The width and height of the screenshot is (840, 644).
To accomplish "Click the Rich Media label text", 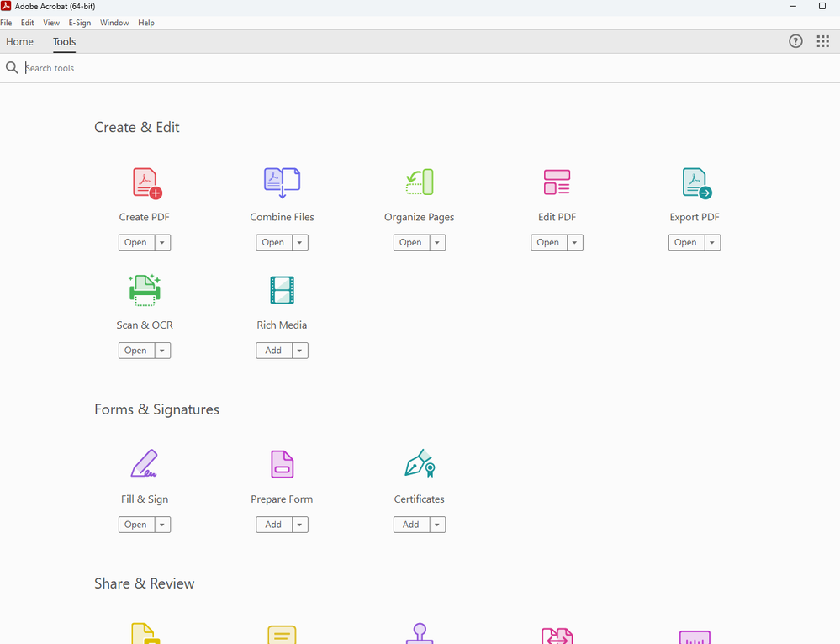I will pyautogui.click(x=282, y=325).
